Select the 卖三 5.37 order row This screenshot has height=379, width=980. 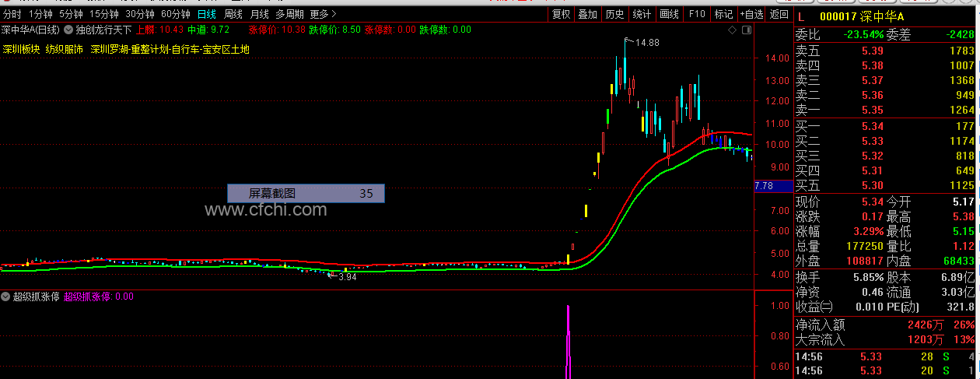(x=885, y=80)
